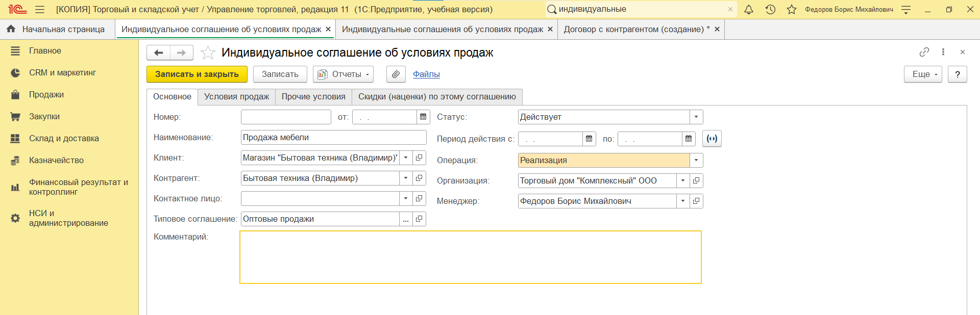Open the Отчеты dropdown button
Viewport: 980px width, 315px height.
click(343, 74)
